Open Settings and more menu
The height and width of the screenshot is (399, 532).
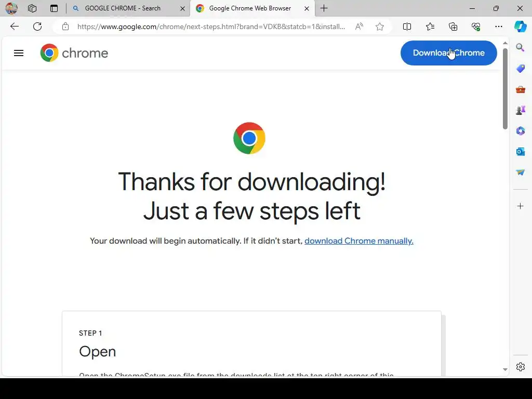(498, 26)
